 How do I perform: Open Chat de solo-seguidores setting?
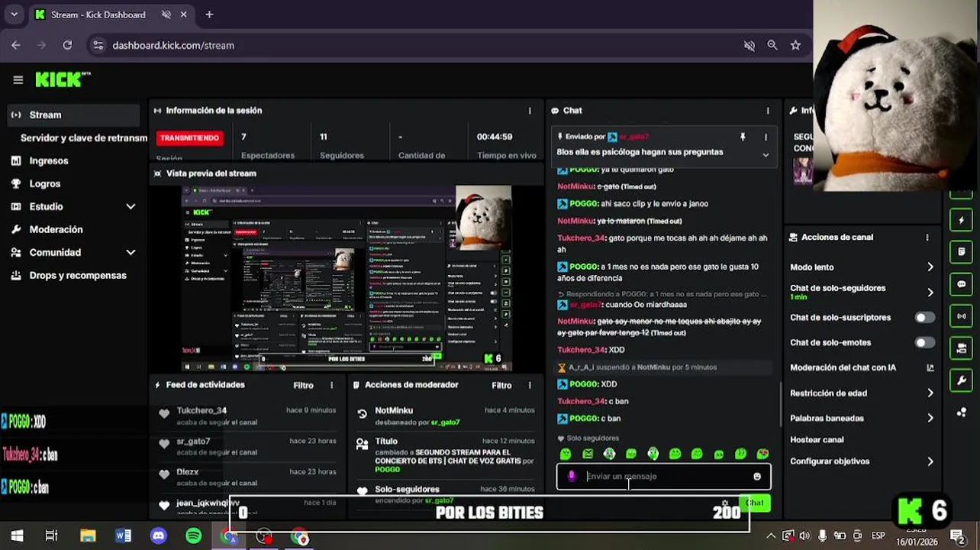click(862, 292)
